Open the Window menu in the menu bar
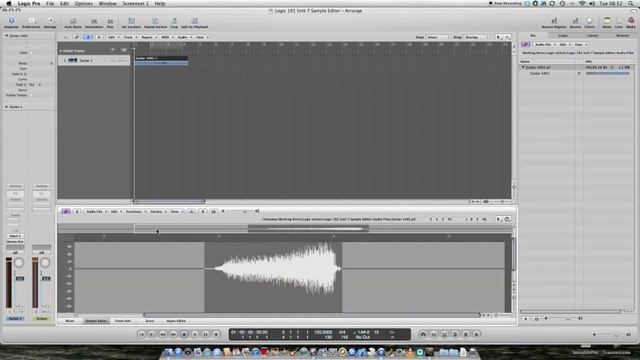Viewport: 640px width, 360px height. coord(108,3)
